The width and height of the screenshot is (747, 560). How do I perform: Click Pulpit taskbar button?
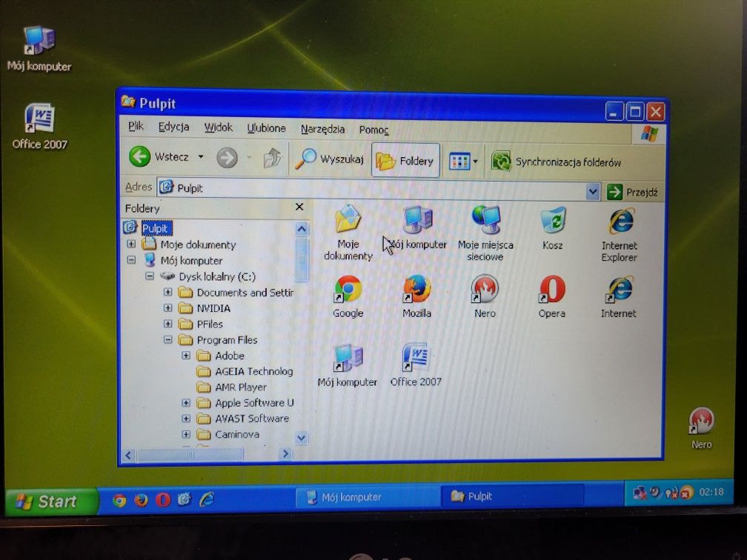[x=513, y=496]
